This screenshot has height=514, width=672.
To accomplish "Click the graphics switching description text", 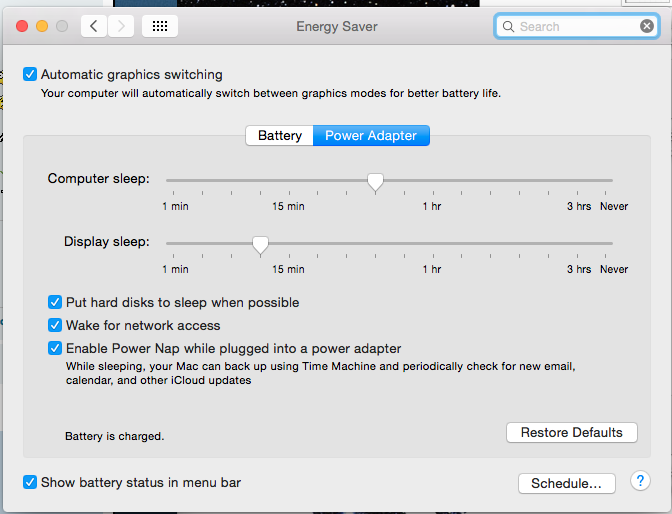I will click(271, 93).
